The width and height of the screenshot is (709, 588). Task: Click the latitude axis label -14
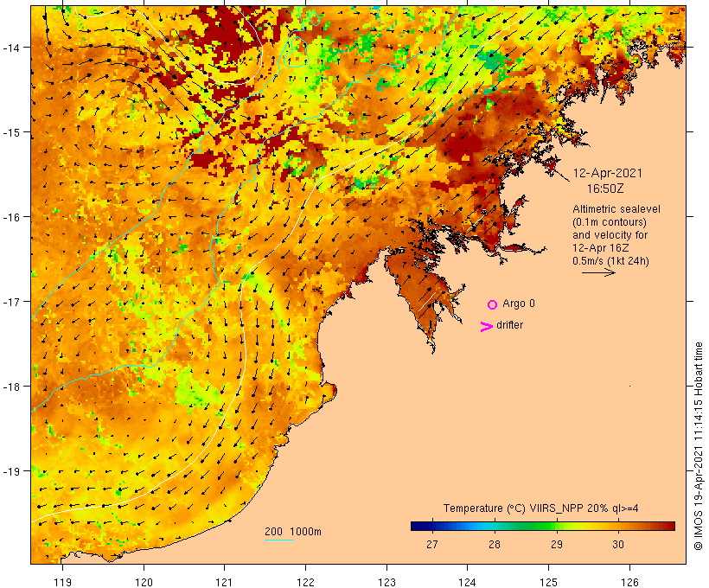(x=10, y=48)
